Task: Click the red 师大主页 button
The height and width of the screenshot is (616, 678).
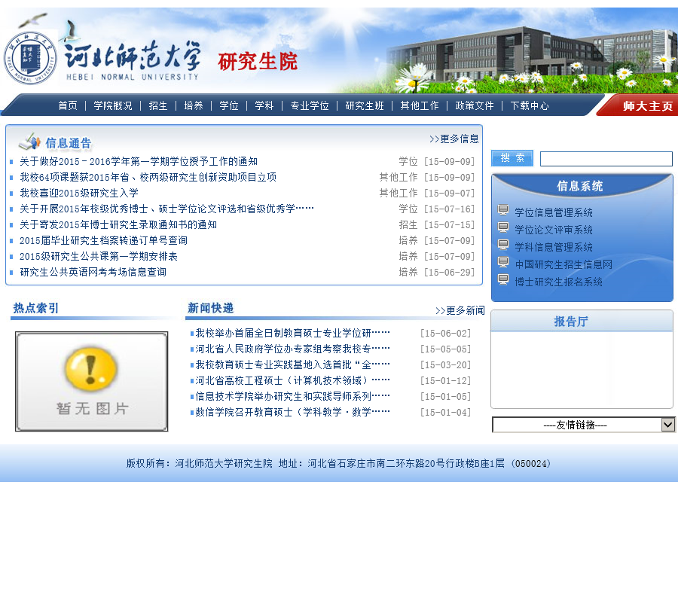Action: tap(641, 105)
